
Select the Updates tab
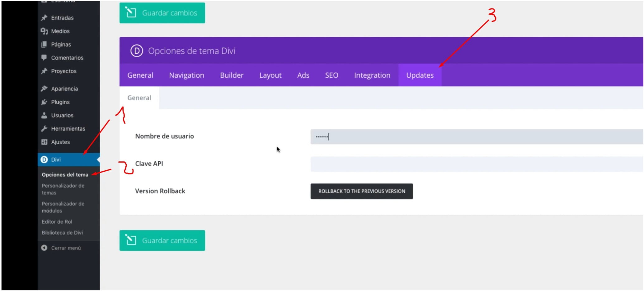420,75
